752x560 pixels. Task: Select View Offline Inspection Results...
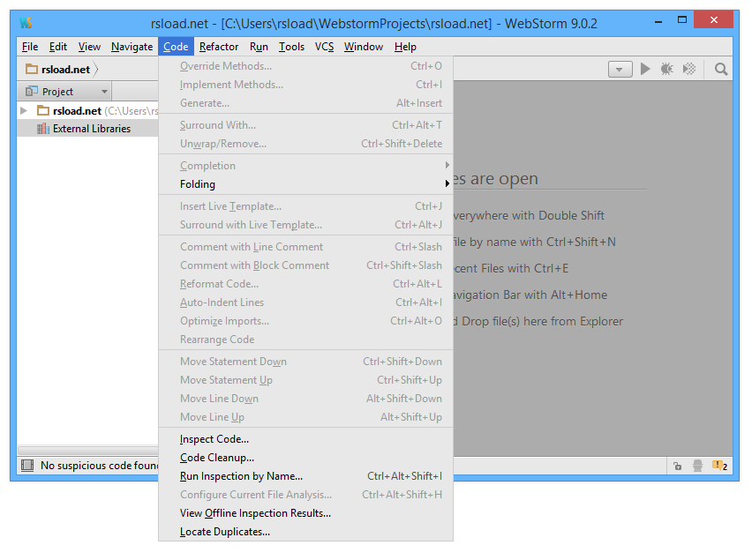point(305,513)
